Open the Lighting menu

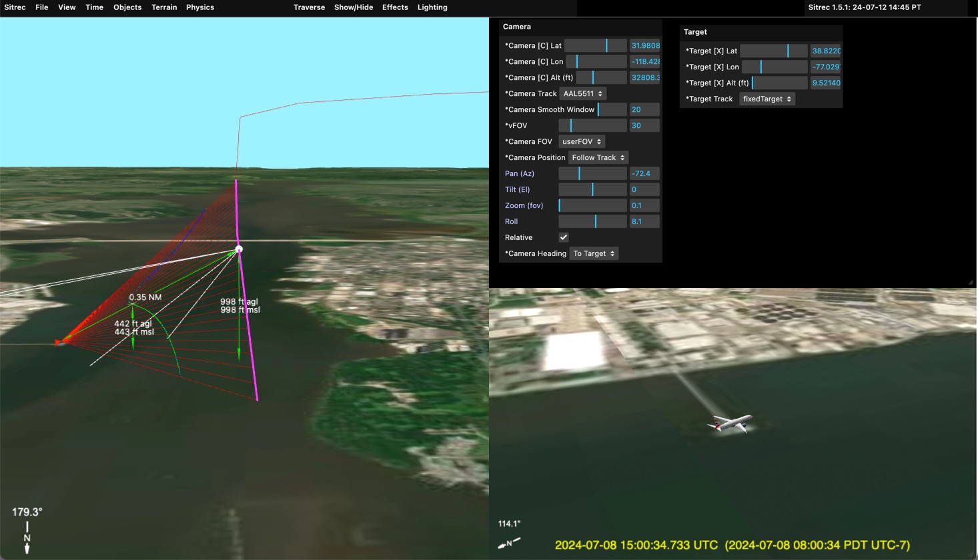432,7
